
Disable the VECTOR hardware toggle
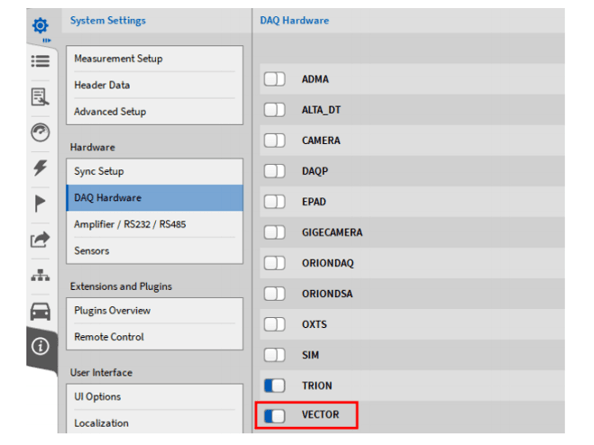[275, 416]
